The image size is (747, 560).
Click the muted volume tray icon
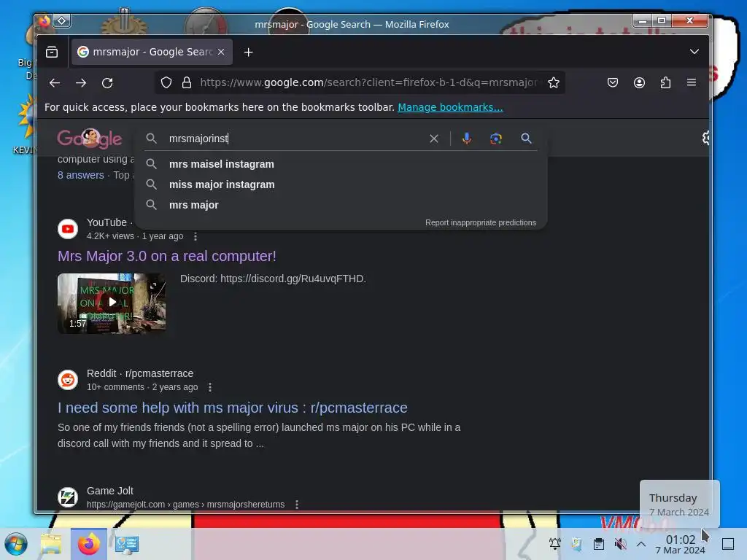pos(620,544)
